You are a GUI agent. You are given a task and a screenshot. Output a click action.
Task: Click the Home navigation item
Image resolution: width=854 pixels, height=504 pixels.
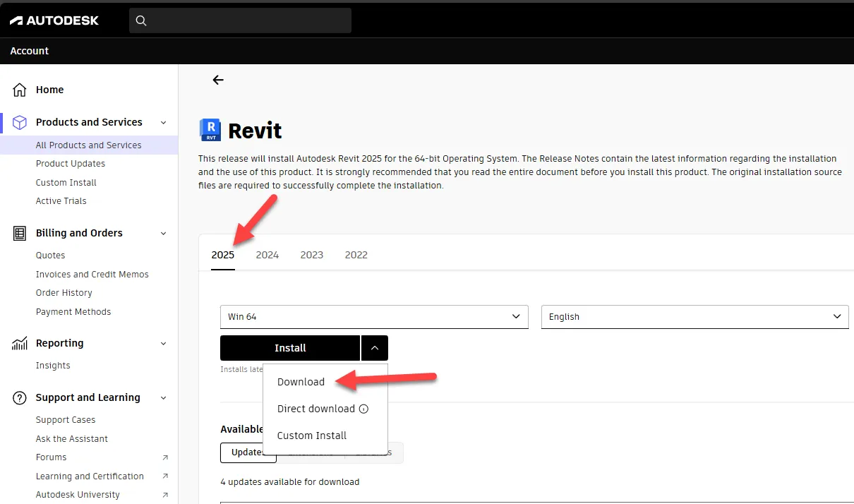click(x=49, y=90)
